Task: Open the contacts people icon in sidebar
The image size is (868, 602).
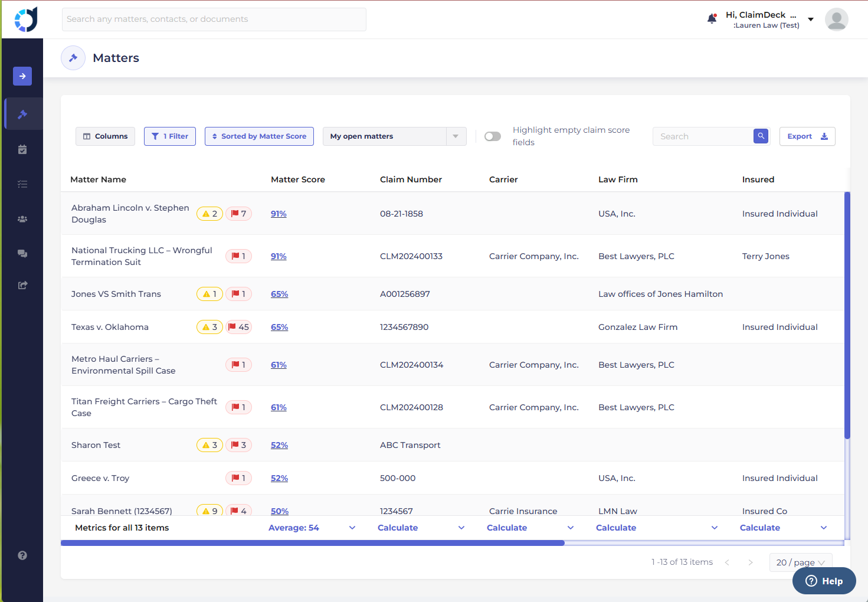Action: [22, 219]
